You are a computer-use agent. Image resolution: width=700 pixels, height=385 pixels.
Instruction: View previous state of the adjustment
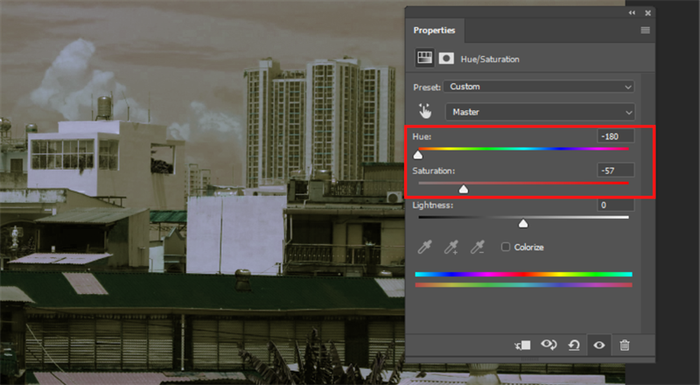click(x=549, y=345)
